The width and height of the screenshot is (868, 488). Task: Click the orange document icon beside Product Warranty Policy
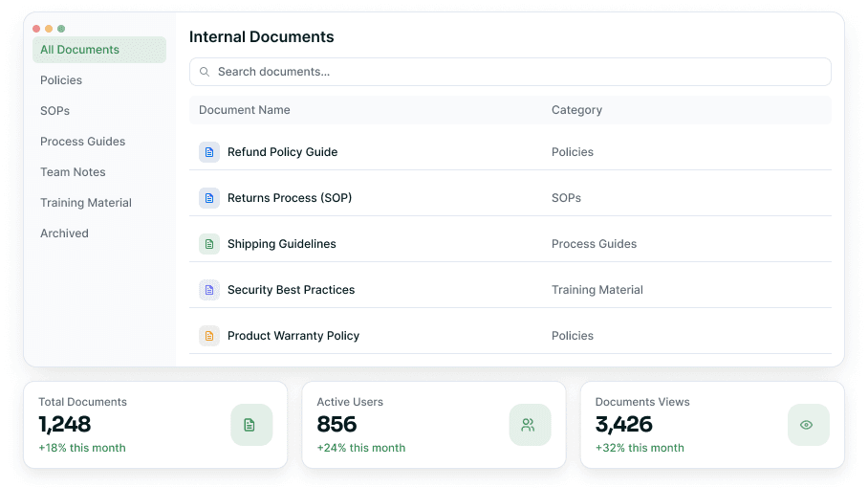click(209, 336)
